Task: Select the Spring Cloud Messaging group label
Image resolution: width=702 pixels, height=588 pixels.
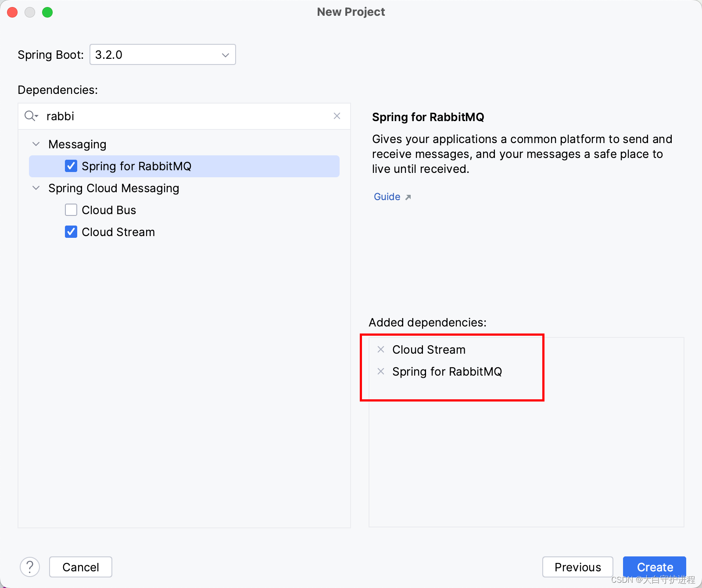Action: tap(114, 188)
